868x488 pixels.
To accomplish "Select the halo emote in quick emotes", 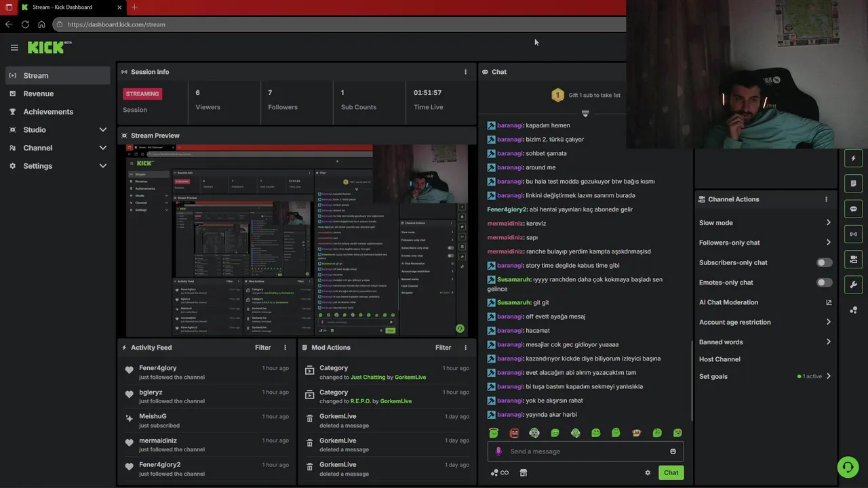I will (494, 433).
